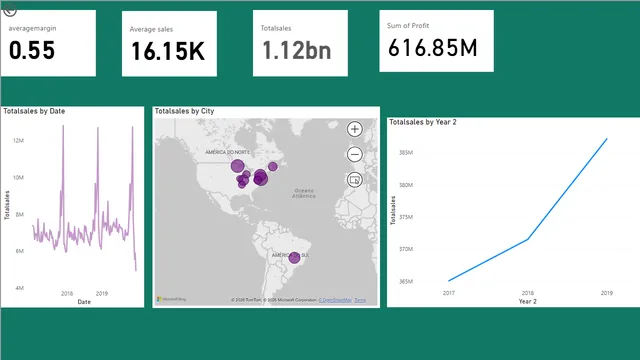Click the AMÉRICA DO NORTE map label
This screenshot has width=640, height=360.
tap(227, 152)
